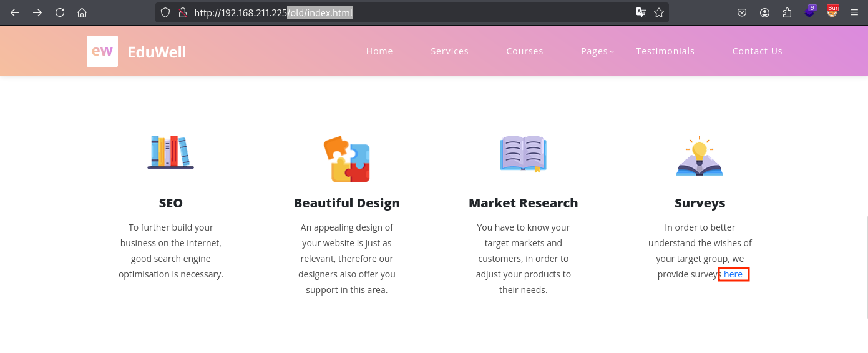
Task: Click the Beautiful Design heading
Action: point(347,203)
